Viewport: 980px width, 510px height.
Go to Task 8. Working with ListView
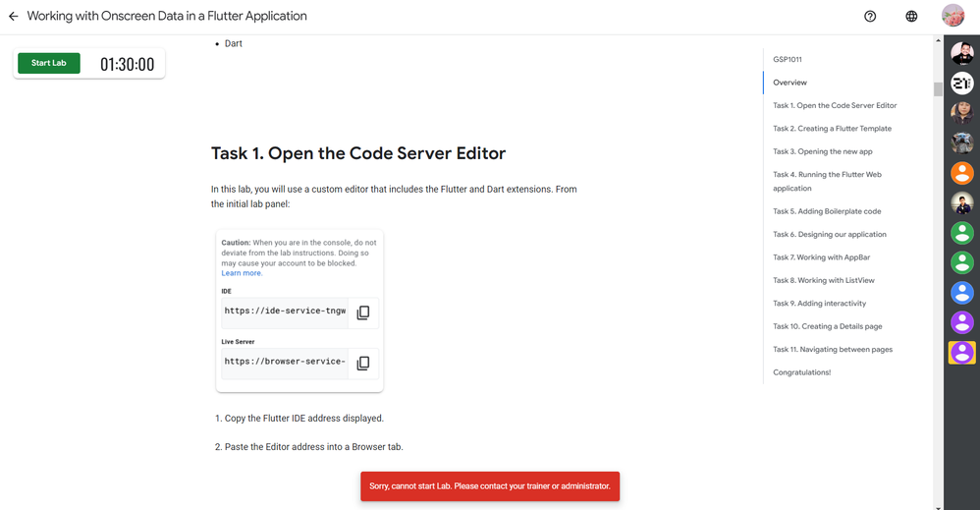(824, 281)
